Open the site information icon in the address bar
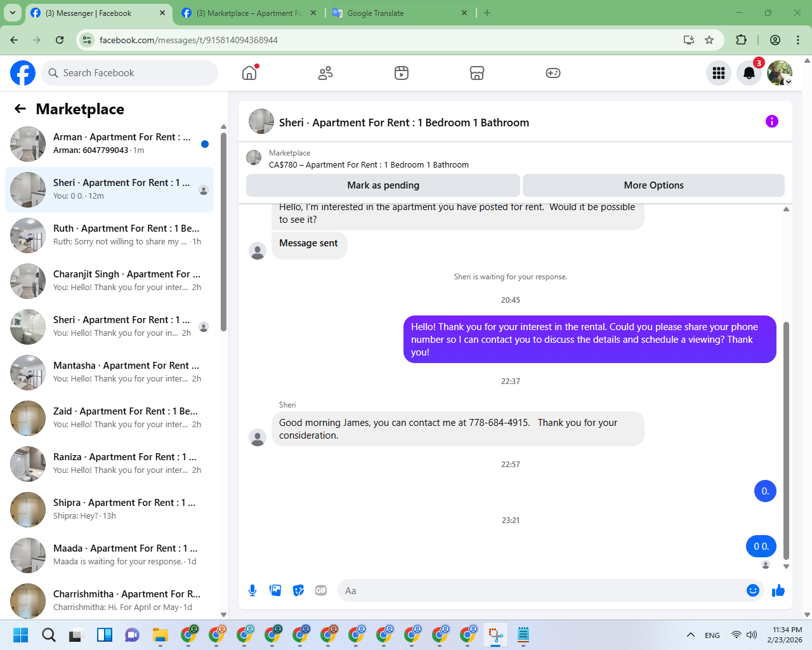 [x=88, y=40]
